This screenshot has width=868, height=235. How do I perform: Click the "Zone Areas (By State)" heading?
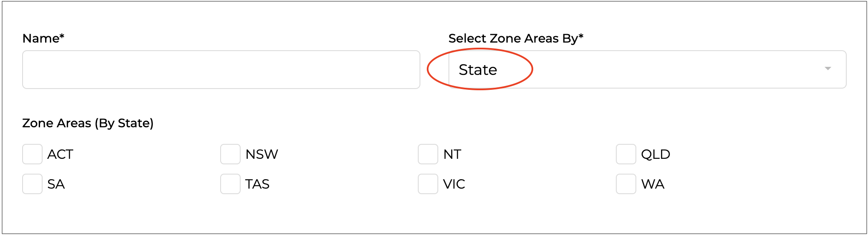(x=88, y=123)
